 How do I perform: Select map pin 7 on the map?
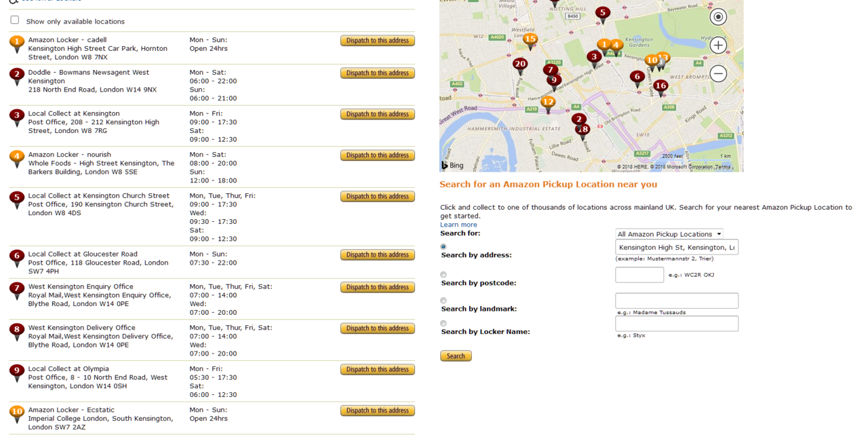551,71
